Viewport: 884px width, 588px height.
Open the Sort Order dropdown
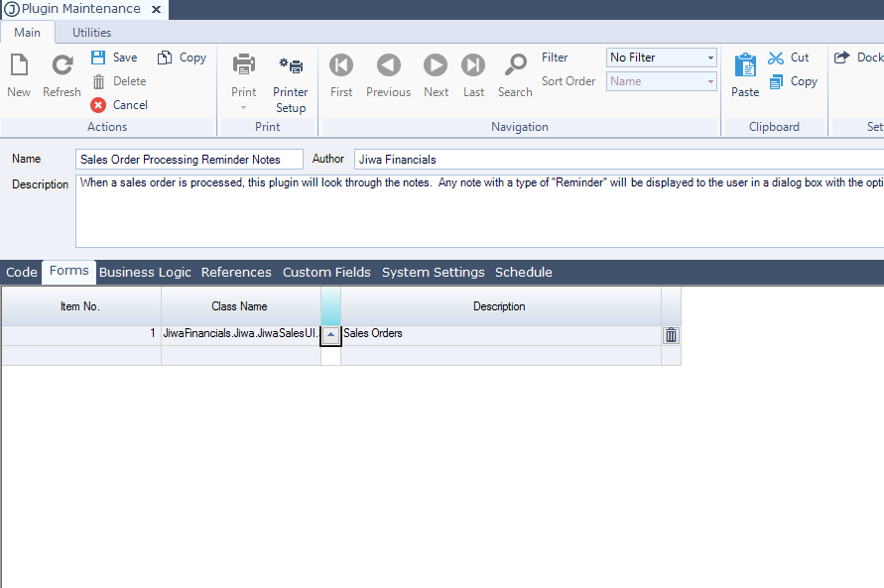point(710,81)
